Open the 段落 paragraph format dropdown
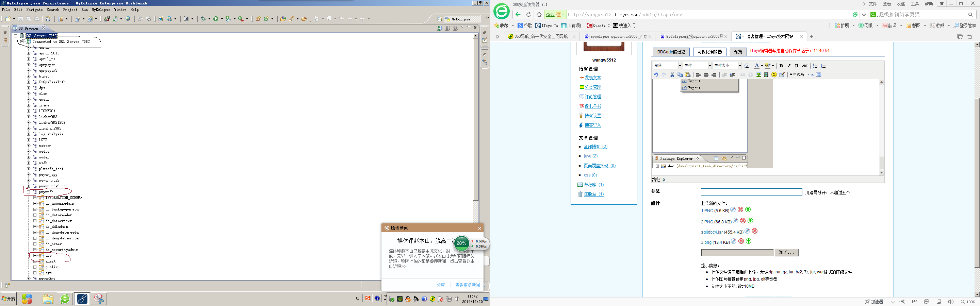 click(x=680, y=66)
